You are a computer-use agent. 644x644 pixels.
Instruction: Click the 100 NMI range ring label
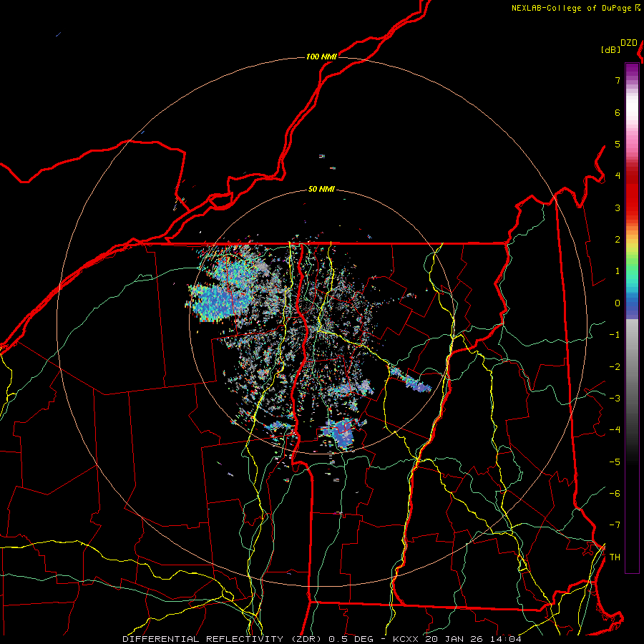(x=321, y=57)
